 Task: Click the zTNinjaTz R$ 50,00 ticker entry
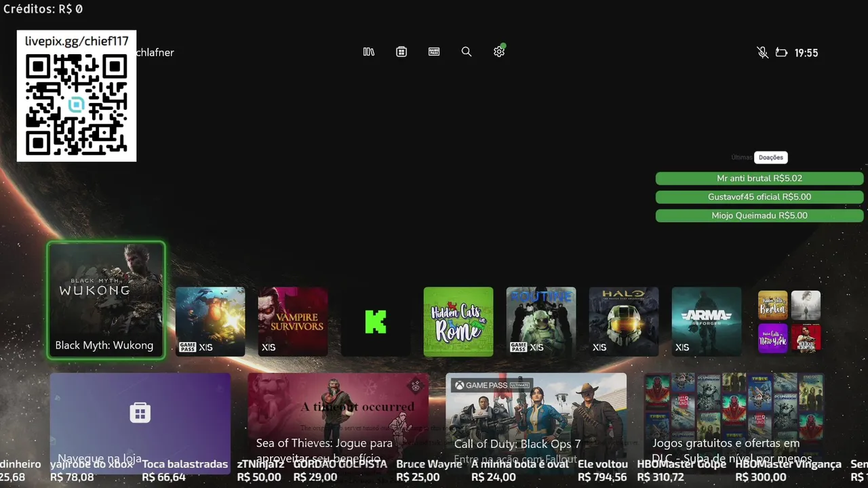coord(260,470)
